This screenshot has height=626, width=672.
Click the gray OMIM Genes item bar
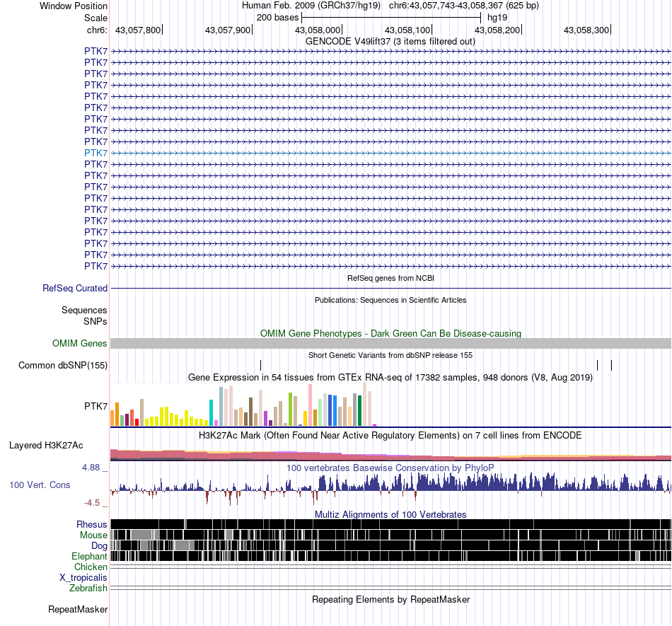pos(391,344)
